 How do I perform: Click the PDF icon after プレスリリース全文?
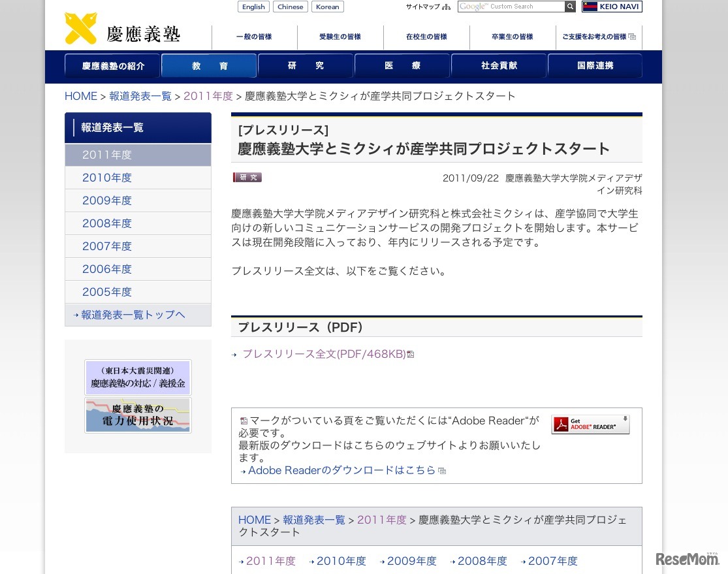click(x=410, y=354)
